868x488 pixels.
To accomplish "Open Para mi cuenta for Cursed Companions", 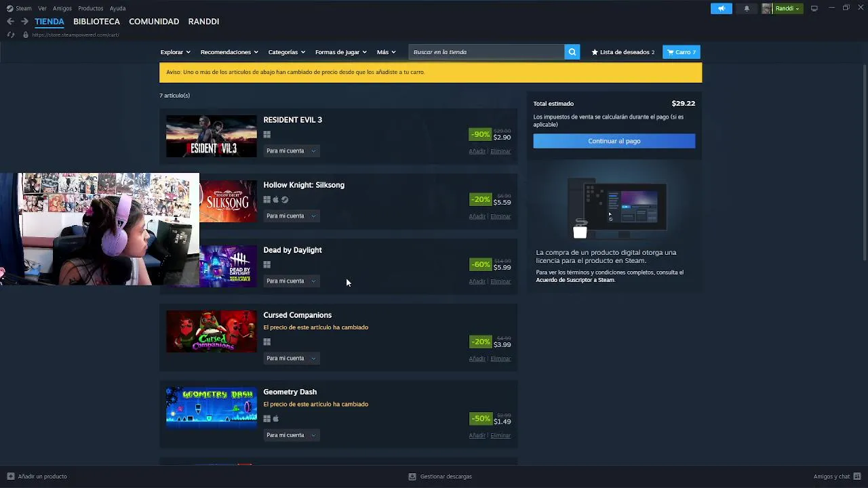I will click(291, 359).
